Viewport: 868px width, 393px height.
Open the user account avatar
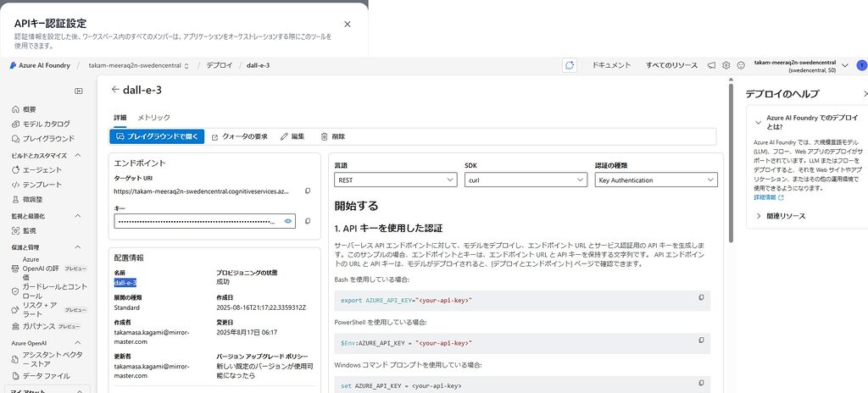click(861, 65)
